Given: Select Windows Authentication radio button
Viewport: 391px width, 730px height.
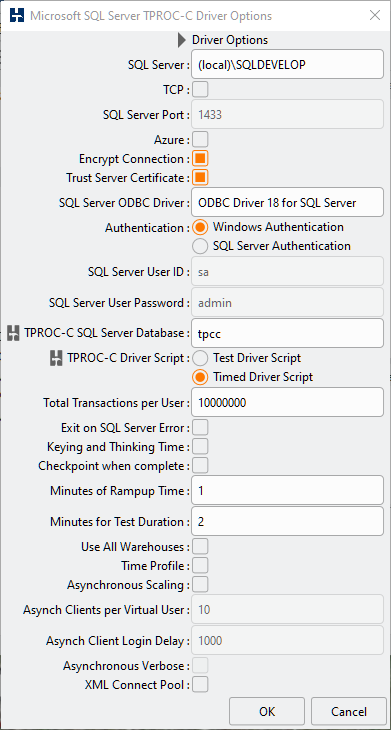Looking at the screenshot, I should click(x=200, y=227).
